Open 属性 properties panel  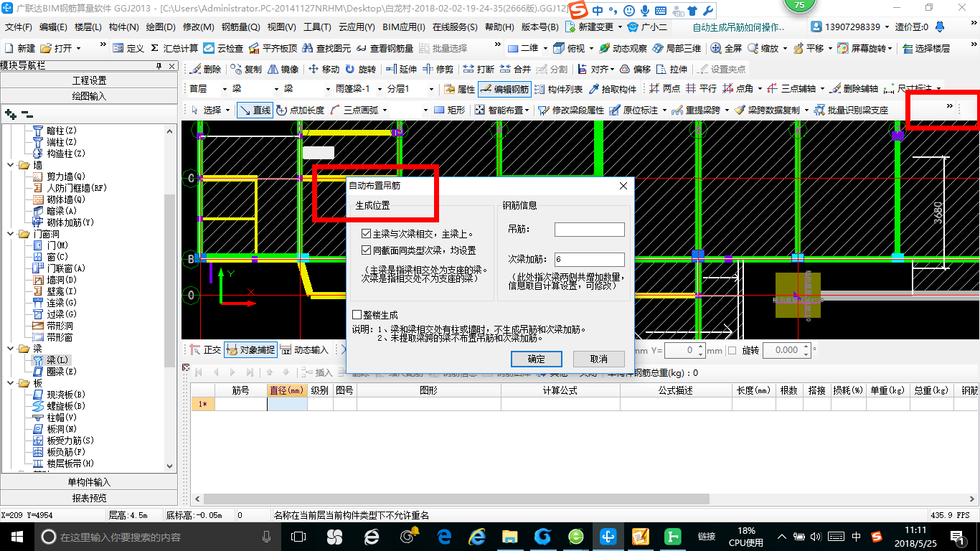(459, 89)
